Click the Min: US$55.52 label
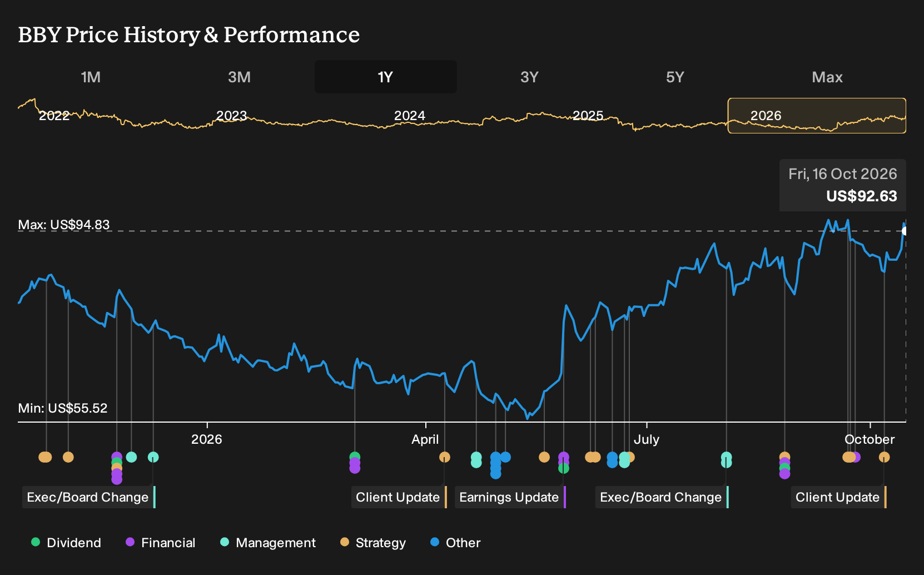This screenshot has height=575, width=924. pos(63,408)
